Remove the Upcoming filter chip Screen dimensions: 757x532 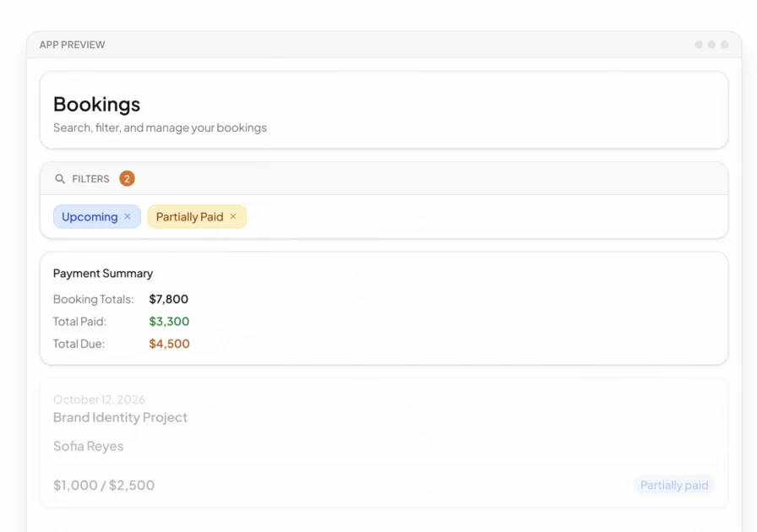pyautogui.click(x=128, y=216)
